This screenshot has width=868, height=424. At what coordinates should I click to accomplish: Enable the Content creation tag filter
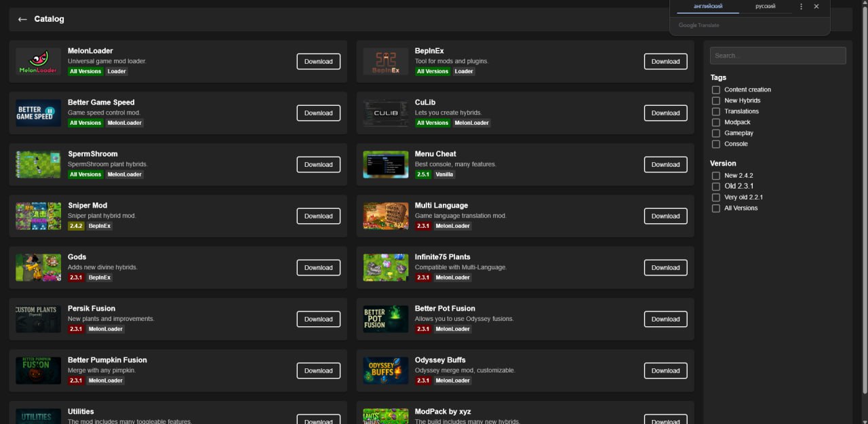(715, 90)
